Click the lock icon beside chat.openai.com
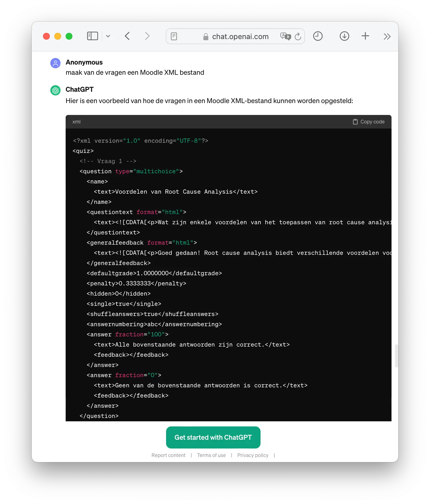The height and width of the screenshot is (504, 430). (206, 37)
